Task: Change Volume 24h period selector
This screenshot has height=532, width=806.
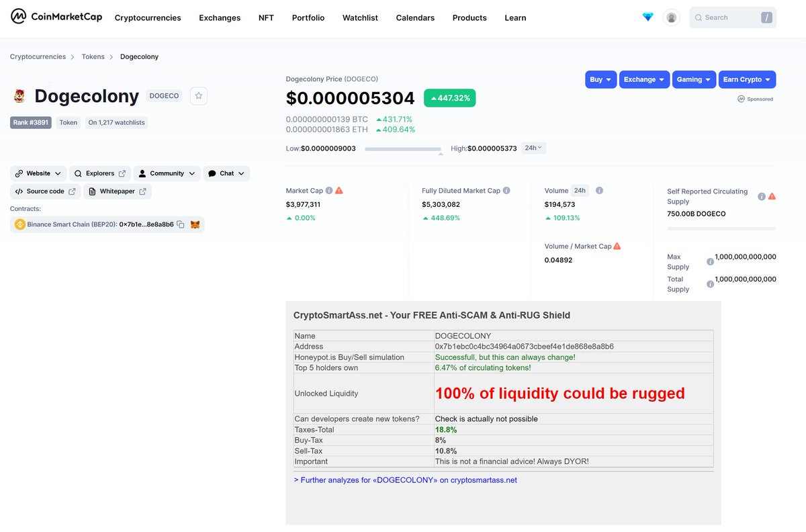Action: (x=580, y=191)
